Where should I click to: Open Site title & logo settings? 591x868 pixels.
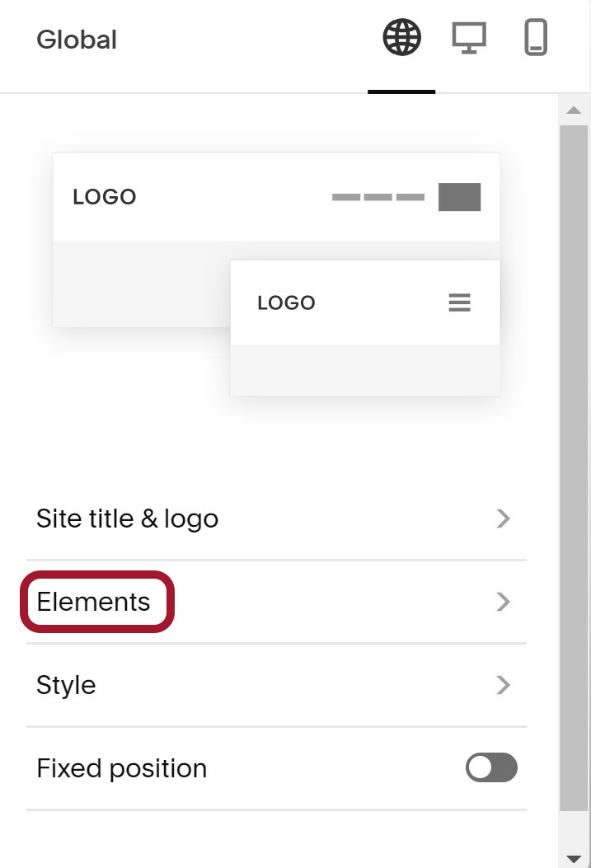coord(276,518)
